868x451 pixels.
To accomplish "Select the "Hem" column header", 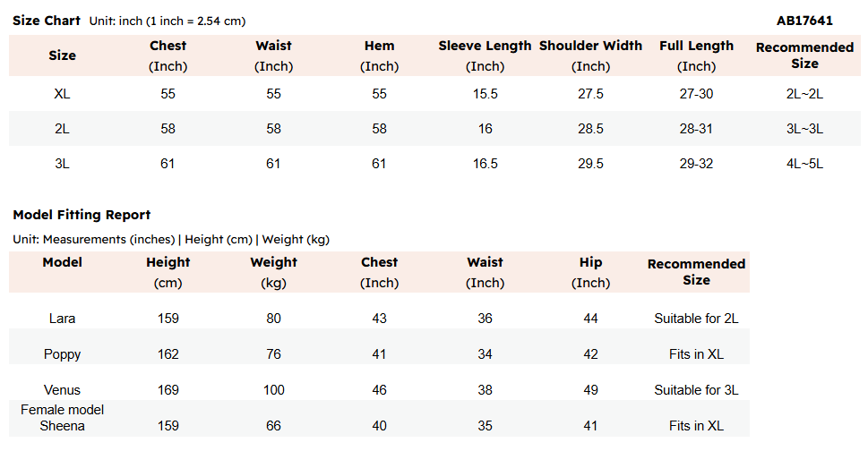I will click(379, 46).
